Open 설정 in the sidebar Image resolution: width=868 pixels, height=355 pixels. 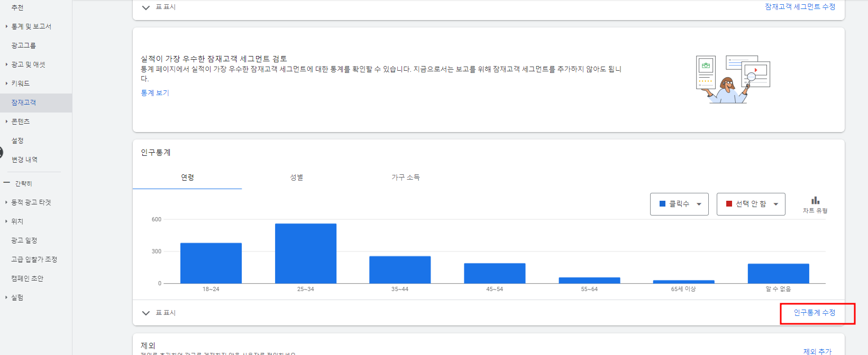click(17, 141)
